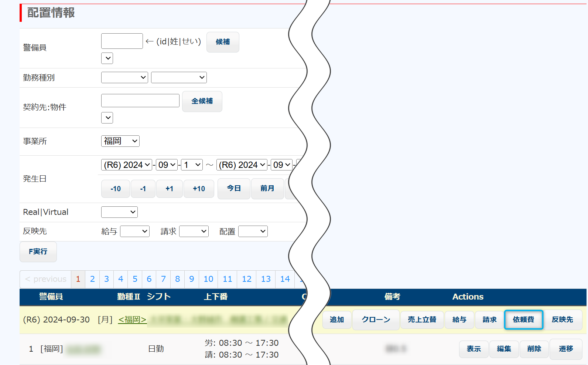The image size is (588, 365).
Task: Click the highlighted 依頼費 button
Action: click(x=523, y=320)
